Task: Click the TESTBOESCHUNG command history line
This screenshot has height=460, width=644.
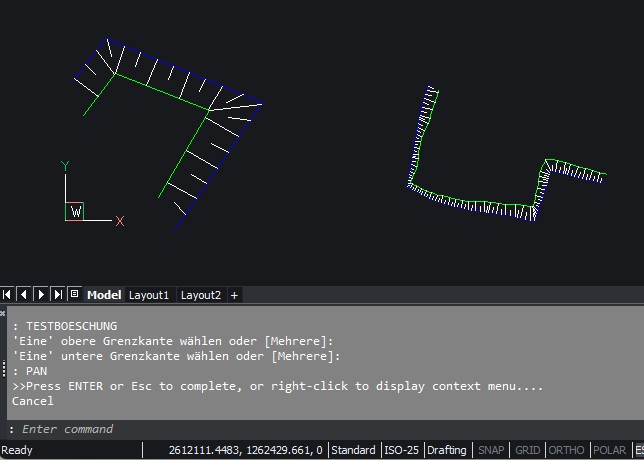Action: pyautogui.click(x=65, y=326)
